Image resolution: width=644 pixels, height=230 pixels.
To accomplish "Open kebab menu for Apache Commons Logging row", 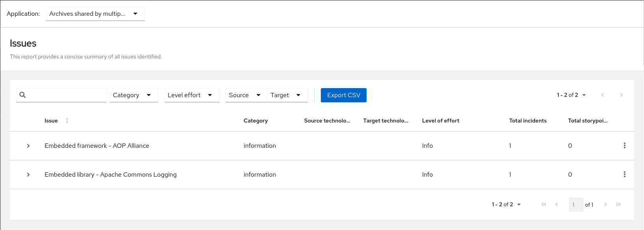I will (624, 174).
